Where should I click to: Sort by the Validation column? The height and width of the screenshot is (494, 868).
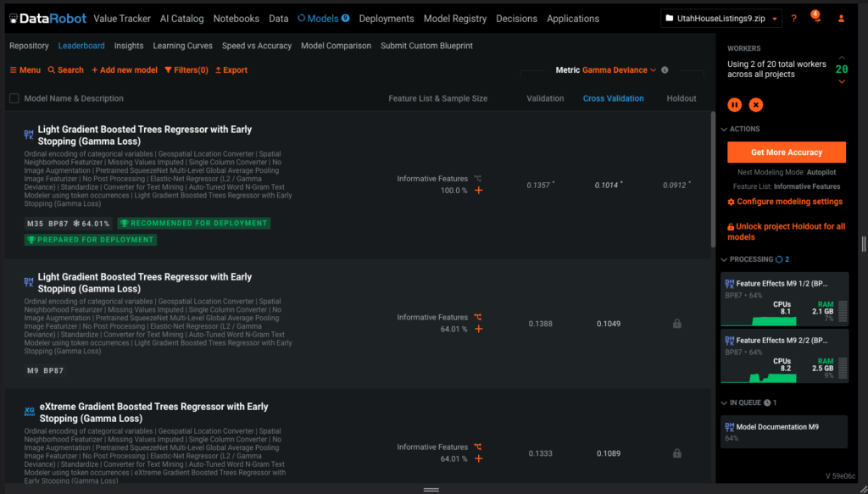tap(545, 98)
